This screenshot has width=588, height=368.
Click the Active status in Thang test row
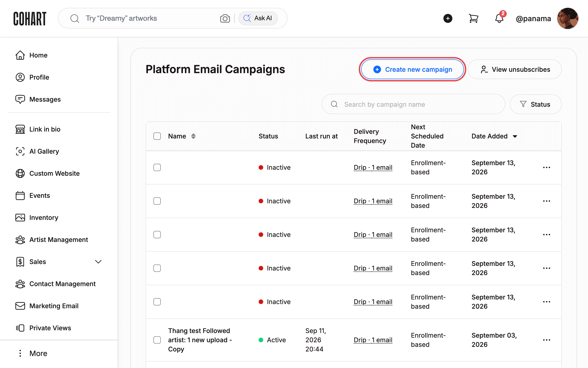click(272, 340)
